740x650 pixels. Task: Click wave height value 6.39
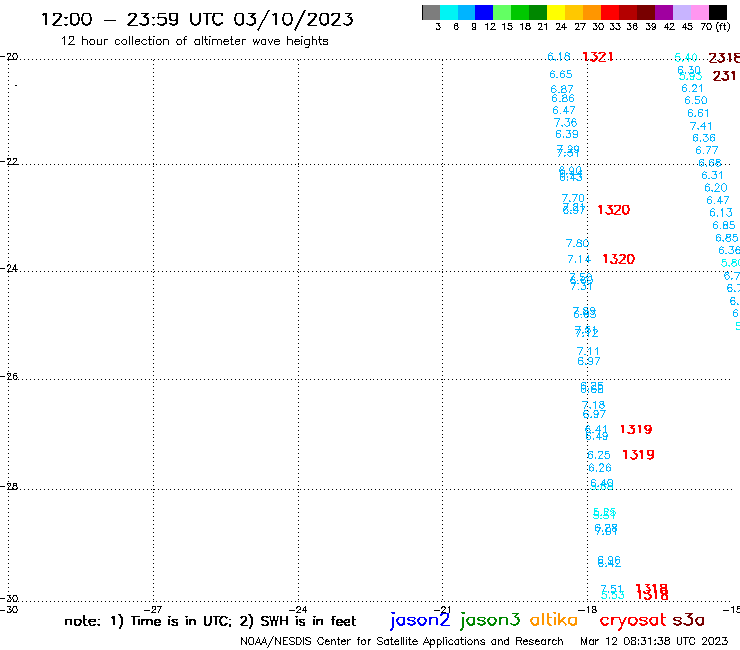coord(567,134)
